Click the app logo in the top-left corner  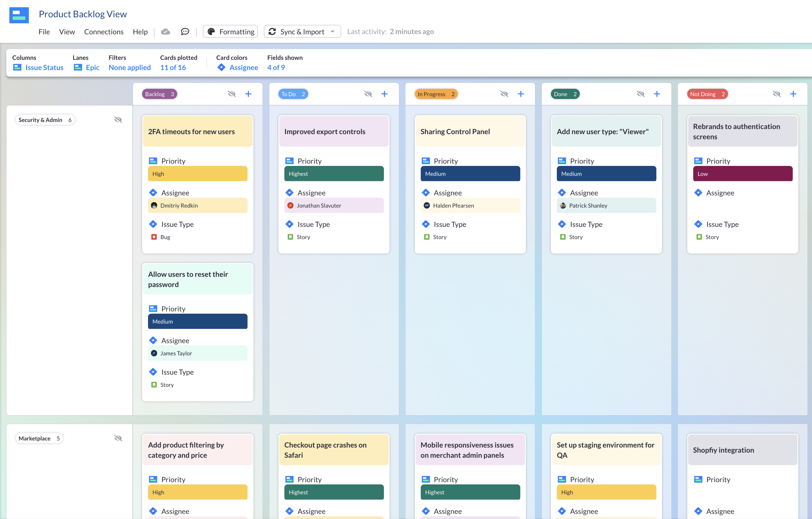pyautogui.click(x=19, y=15)
